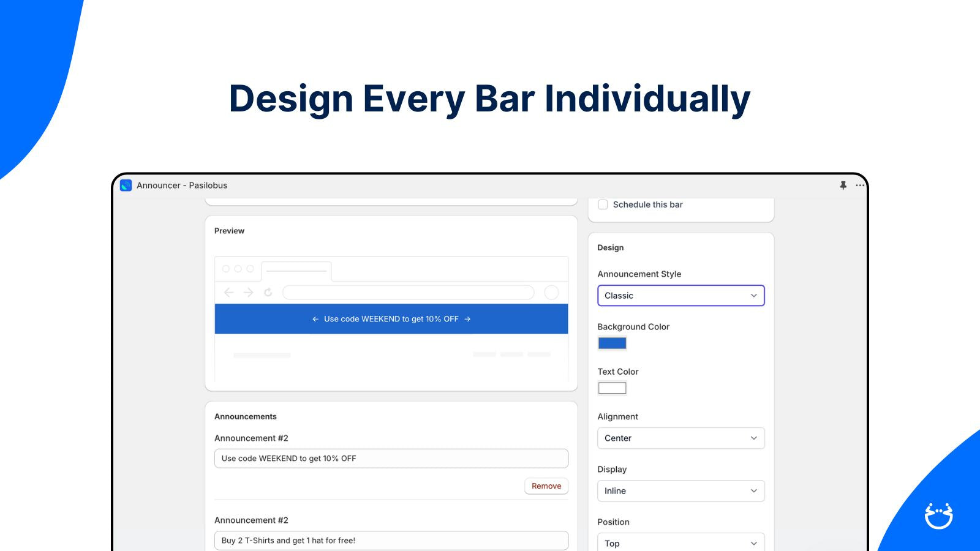Screen dimensions: 980x551
Task: Click the Announcements section heading
Action: (246, 416)
